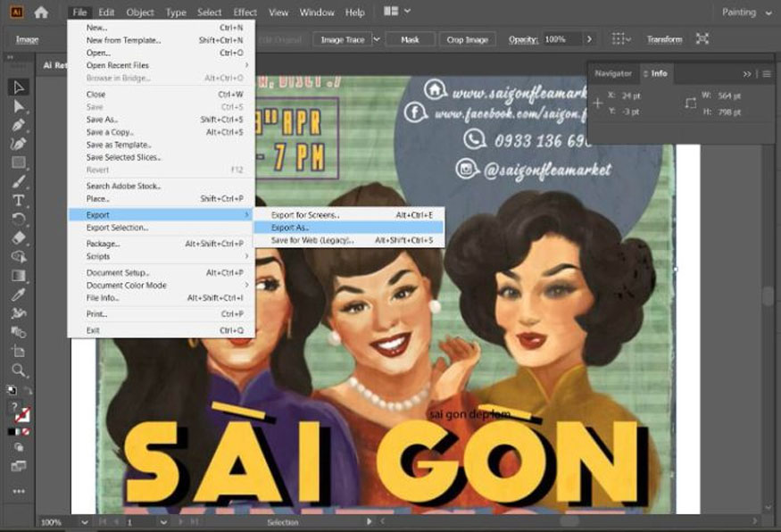Open the Image Trace preset dropdown
Image resolution: width=781 pixels, height=532 pixels.
377,38
